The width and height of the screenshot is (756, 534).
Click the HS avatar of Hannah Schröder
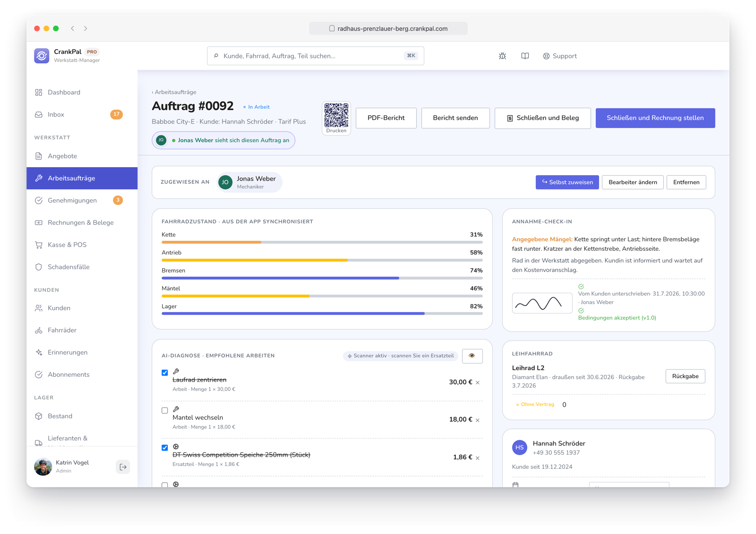(520, 447)
